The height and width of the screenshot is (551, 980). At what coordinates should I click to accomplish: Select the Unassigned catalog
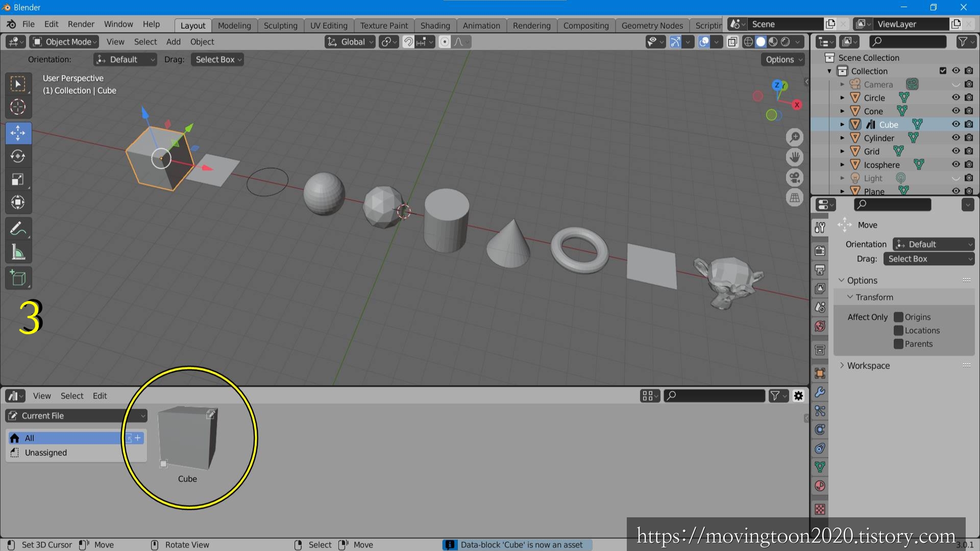(77, 453)
